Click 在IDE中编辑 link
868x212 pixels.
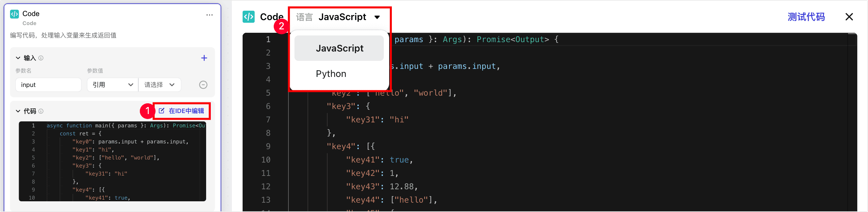click(182, 111)
